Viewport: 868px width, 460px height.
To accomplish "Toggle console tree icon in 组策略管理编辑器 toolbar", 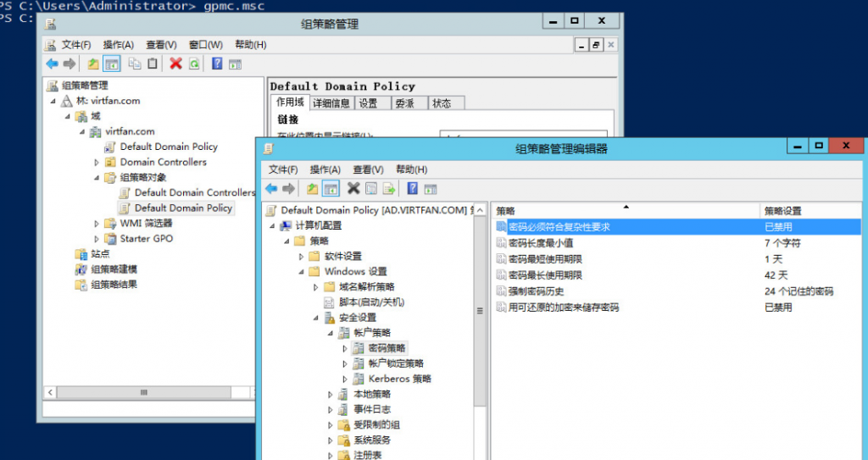I will [331, 189].
